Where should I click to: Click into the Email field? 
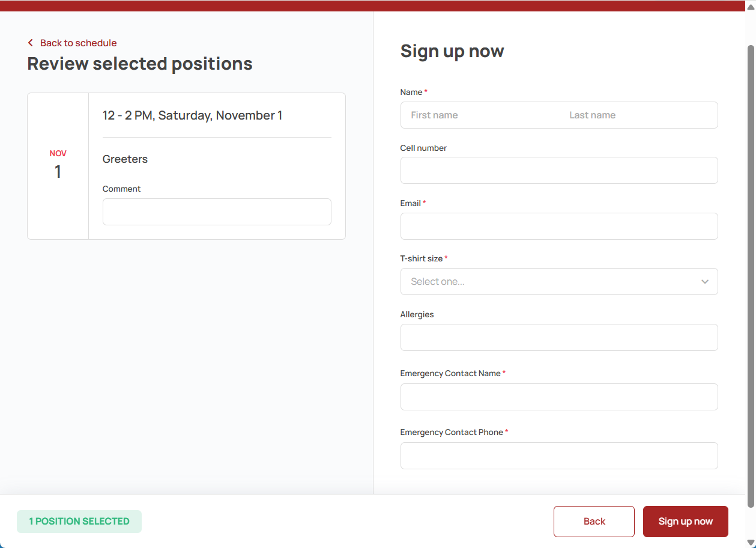559,226
